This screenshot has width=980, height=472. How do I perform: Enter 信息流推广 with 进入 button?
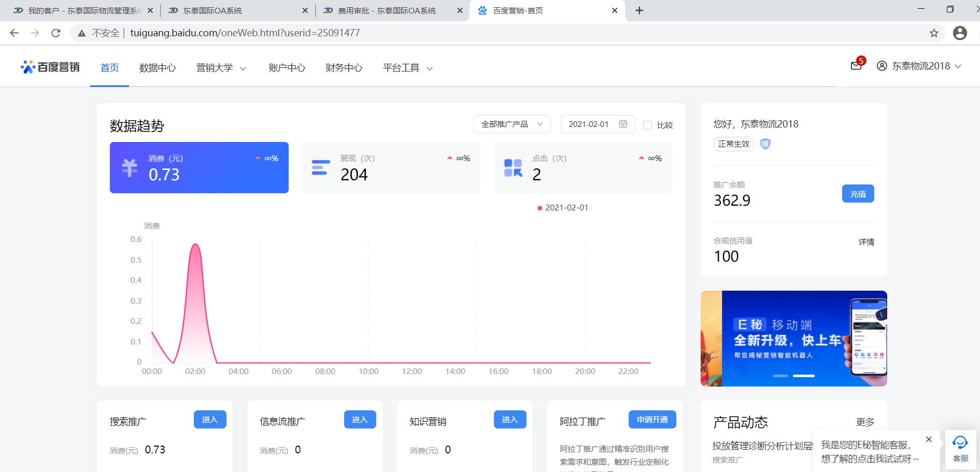[x=360, y=420]
